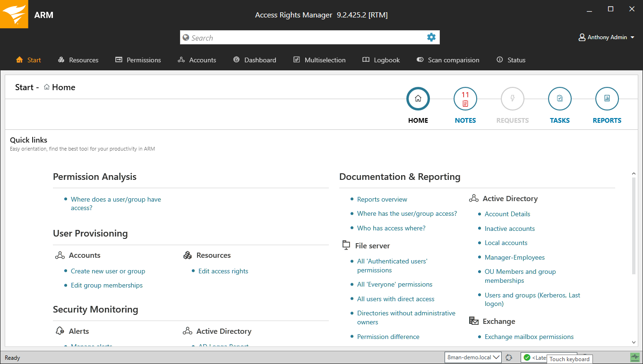
Task: Open the Tasks clipboard icon
Action: pyautogui.click(x=559, y=99)
